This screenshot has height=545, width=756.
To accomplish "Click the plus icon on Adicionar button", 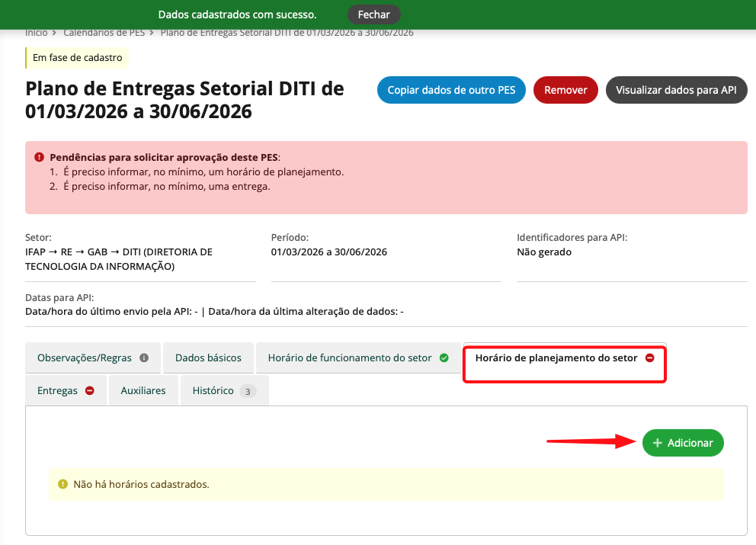I will click(658, 443).
